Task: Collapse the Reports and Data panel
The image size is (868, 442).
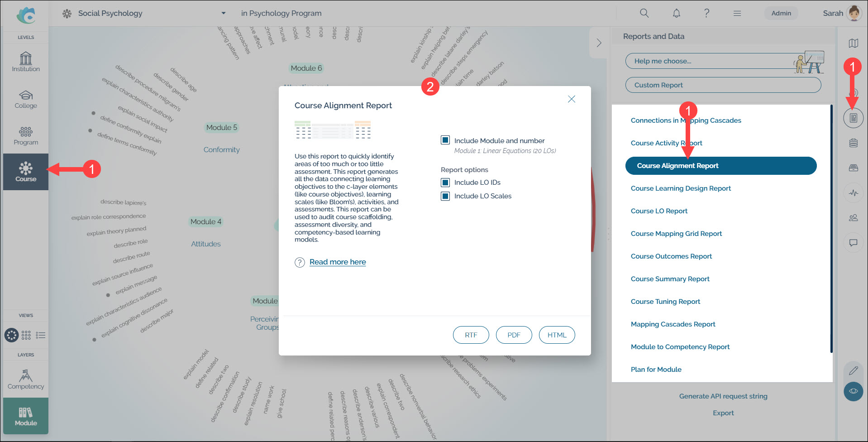Action: point(599,43)
